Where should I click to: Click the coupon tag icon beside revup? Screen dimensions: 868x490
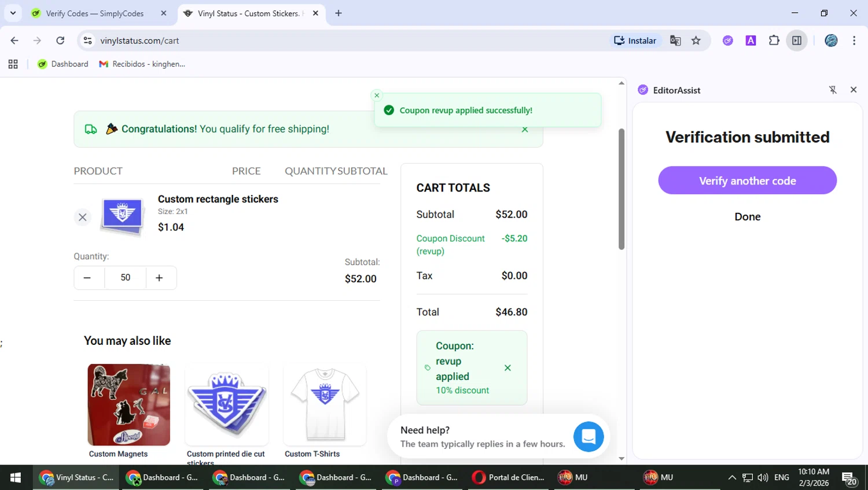click(x=428, y=368)
